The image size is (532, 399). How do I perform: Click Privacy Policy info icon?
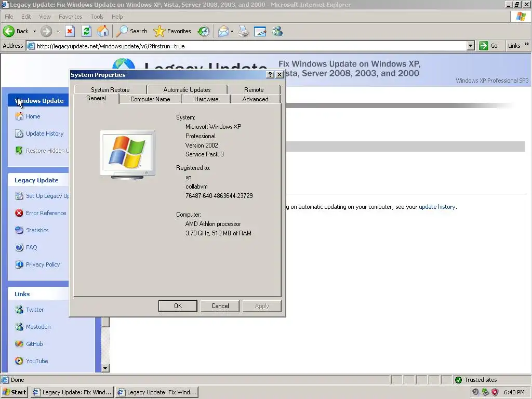[19, 264]
